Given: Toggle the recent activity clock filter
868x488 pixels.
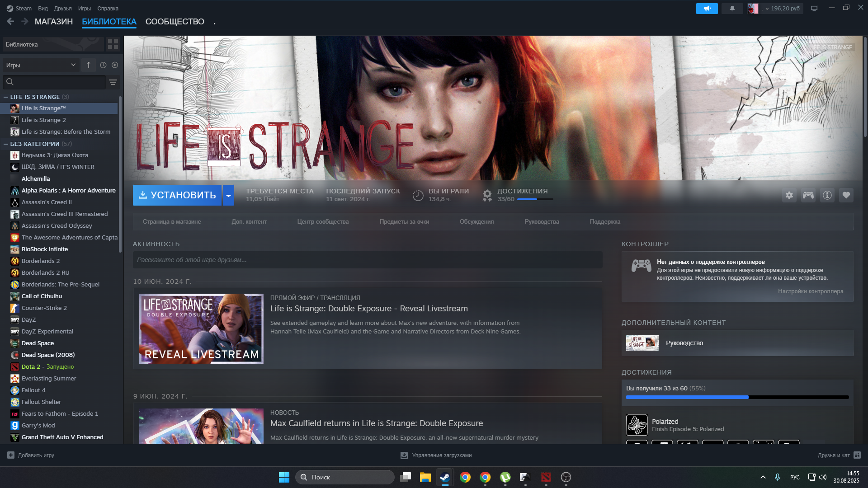Looking at the screenshot, I should (x=103, y=65).
